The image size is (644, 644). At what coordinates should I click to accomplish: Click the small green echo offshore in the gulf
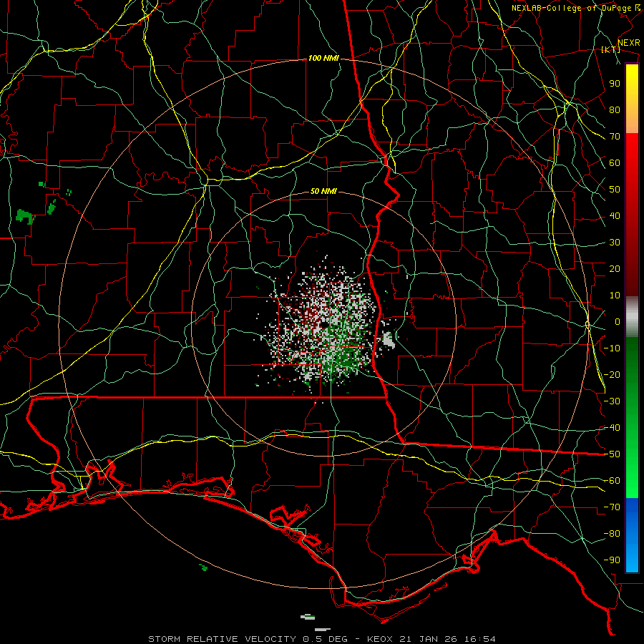point(204,567)
